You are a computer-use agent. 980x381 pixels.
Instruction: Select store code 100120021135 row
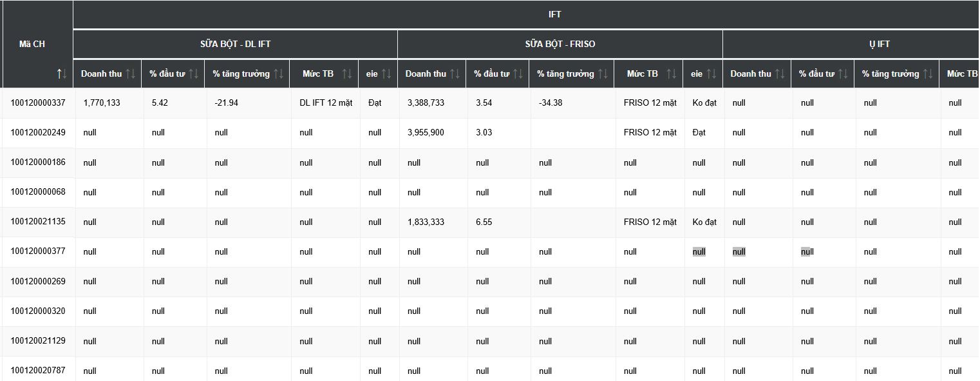(38, 222)
